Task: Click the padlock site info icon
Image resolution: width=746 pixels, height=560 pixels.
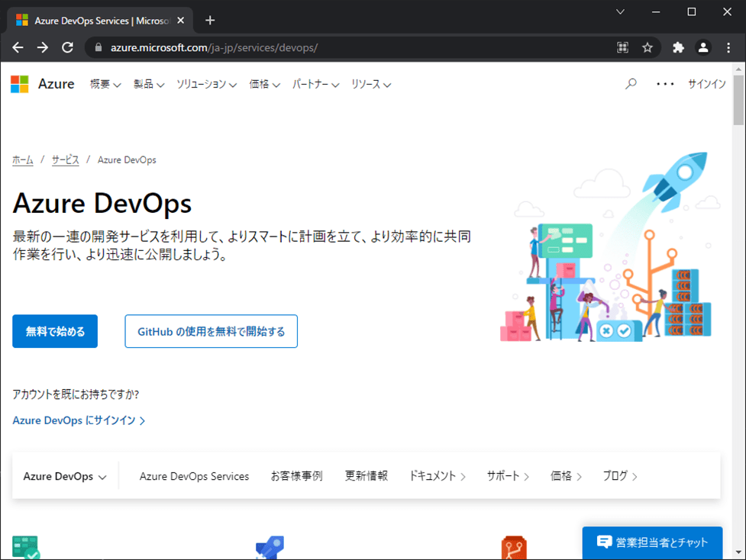Action: pyautogui.click(x=98, y=47)
